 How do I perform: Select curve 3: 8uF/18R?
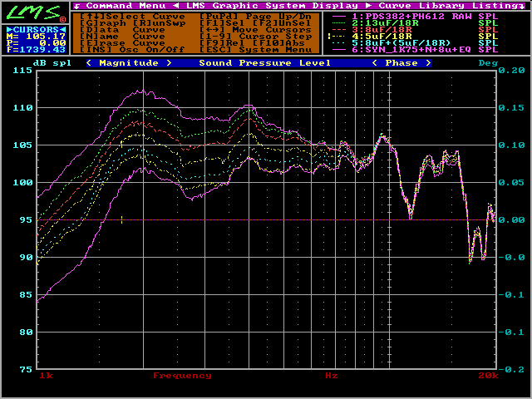click(x=382, y=30)
